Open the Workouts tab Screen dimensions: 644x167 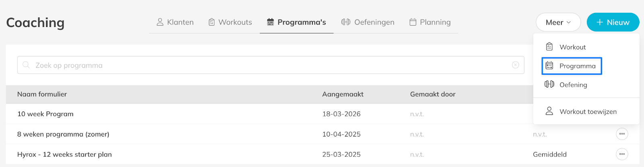coord(230,22)
